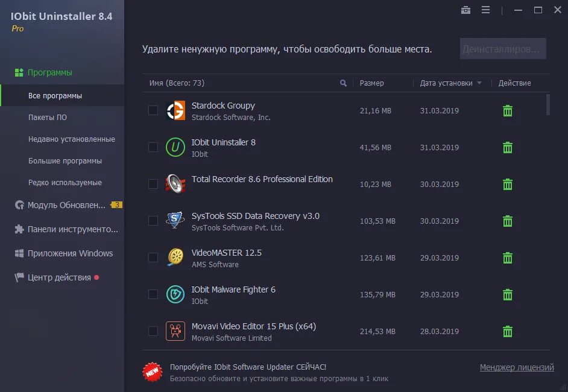Click the Деинсталлировать button

[x=503, y=48]
